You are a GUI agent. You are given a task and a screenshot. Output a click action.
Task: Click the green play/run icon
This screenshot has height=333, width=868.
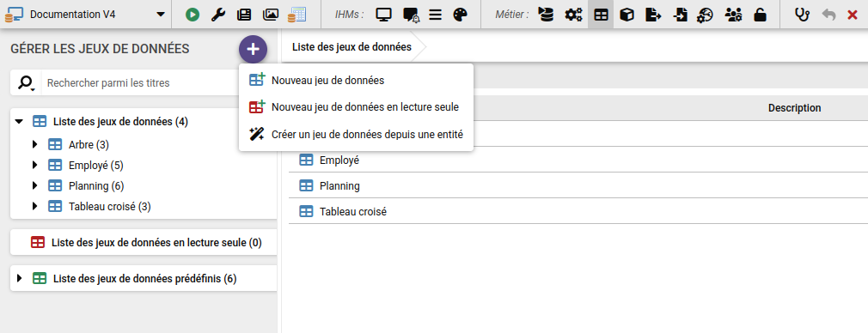coord(193,15)
